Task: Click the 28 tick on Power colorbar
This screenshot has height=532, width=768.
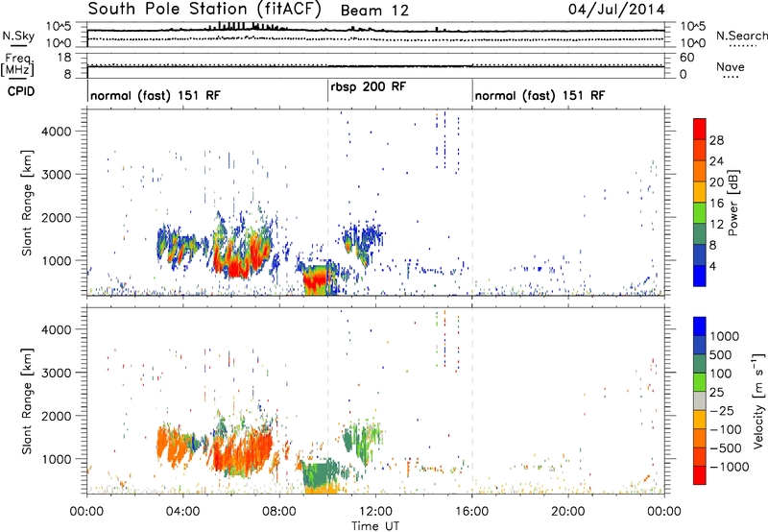Action: [716, 140]
